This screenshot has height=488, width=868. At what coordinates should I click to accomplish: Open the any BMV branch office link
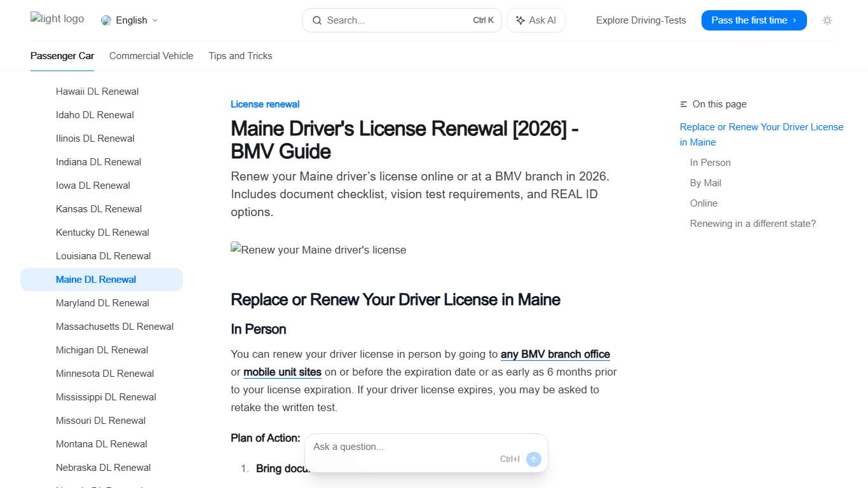(x=555, y=354)
